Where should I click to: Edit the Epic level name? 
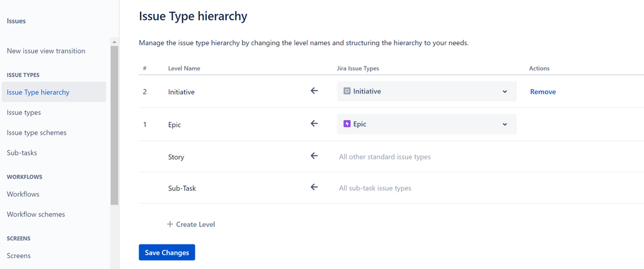[175, 125]
